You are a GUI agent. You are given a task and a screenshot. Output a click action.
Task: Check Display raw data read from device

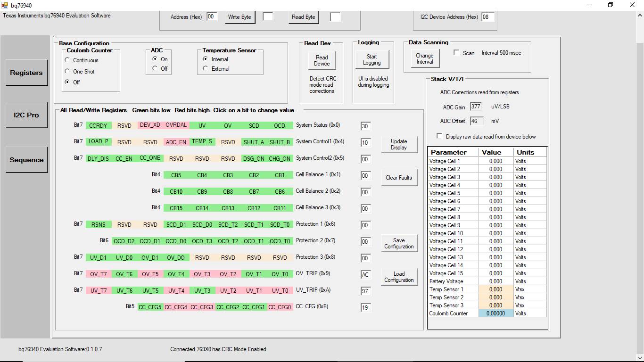coord(439,136)
